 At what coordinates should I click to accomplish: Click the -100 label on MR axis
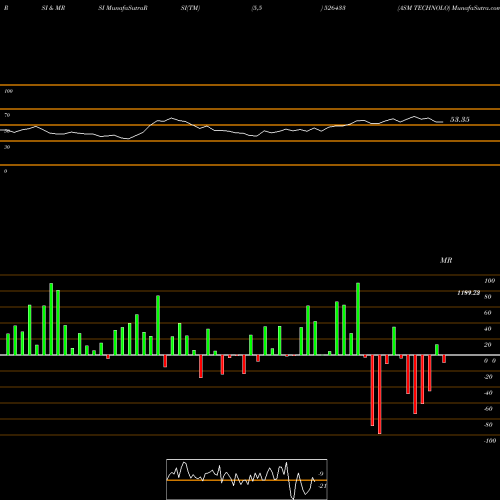(490, 441)
